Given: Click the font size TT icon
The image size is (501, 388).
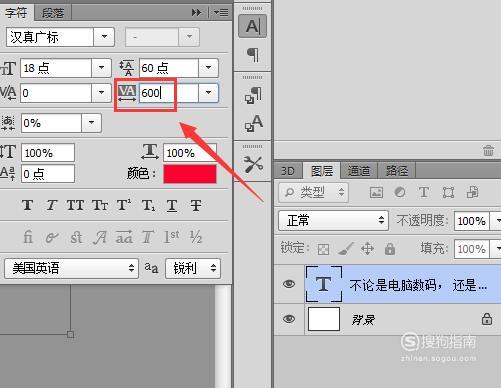Looking at the screenshot, I should [8, 68].
